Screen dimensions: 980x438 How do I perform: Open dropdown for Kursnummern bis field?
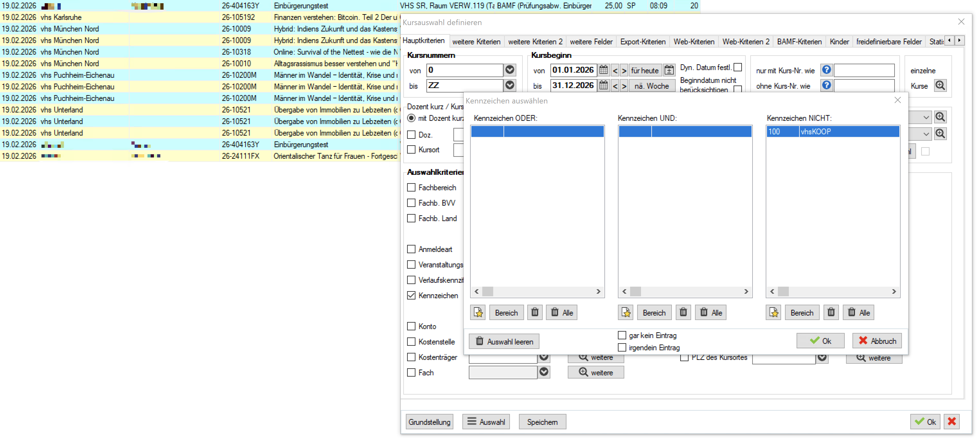pos(510,85)
